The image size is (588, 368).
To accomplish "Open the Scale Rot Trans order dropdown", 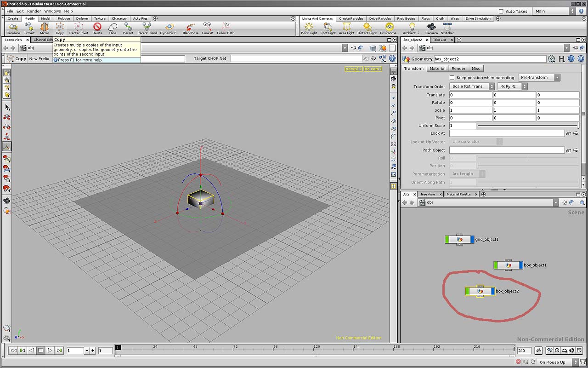I will (x=472, y=86).
